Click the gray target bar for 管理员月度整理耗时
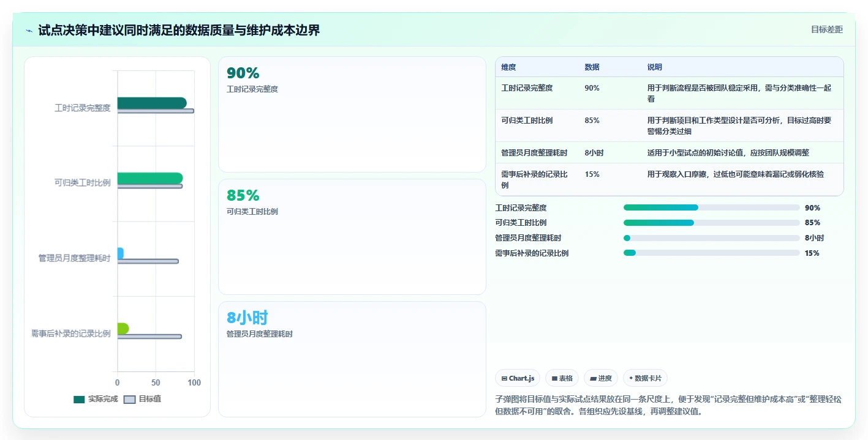The height and width of the screenshot is (440, 868). tap(148, 261)
